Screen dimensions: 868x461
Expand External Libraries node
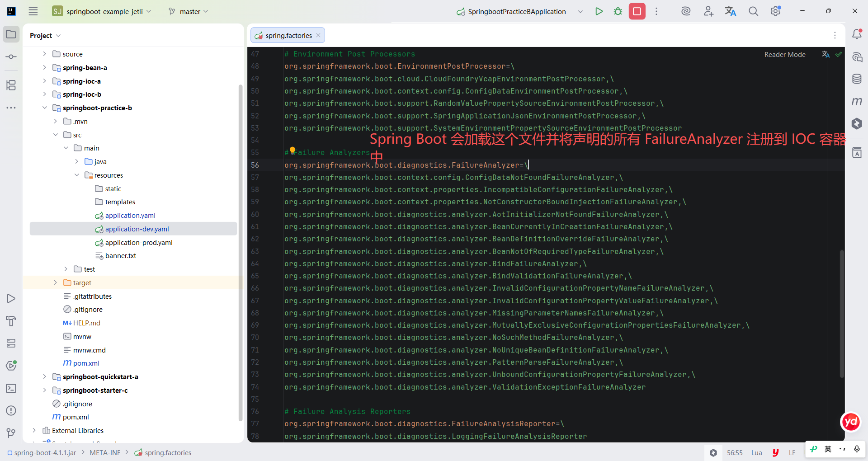tap(34, 430)
